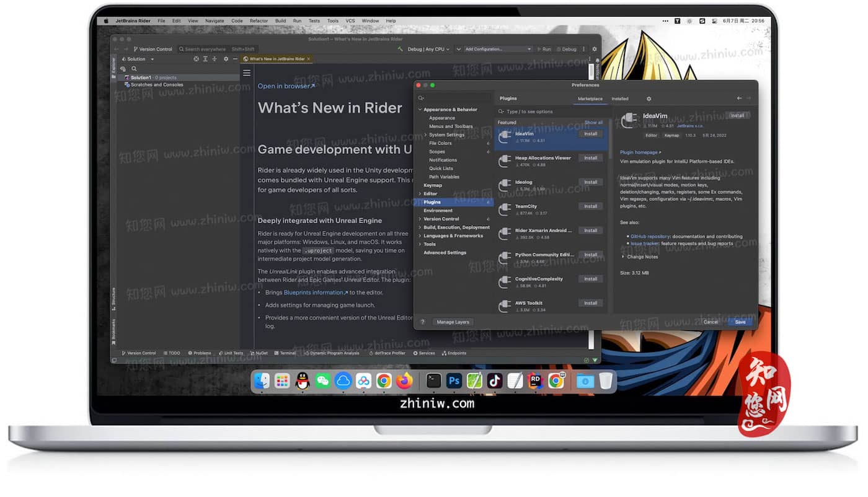Select Menus and Toolbars settings
The image size is (868, 497).
pyautogui.click(x=451, y=126)
